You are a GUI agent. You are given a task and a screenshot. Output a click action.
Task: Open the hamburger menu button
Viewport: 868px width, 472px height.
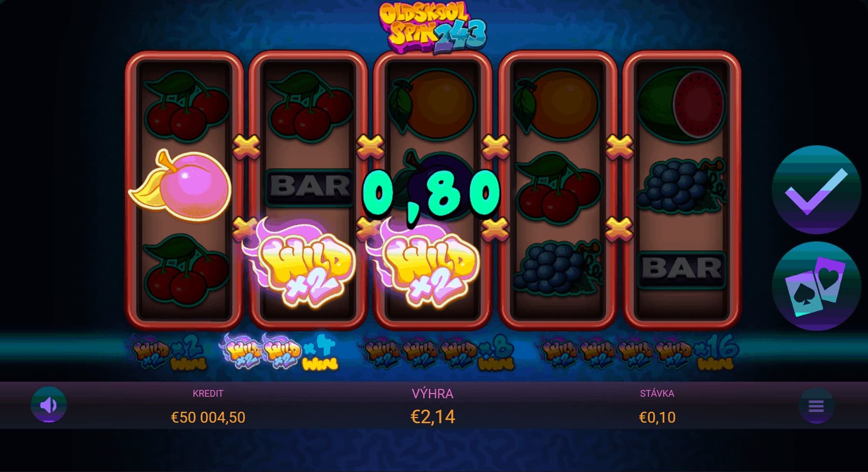[x=816, y=406]
